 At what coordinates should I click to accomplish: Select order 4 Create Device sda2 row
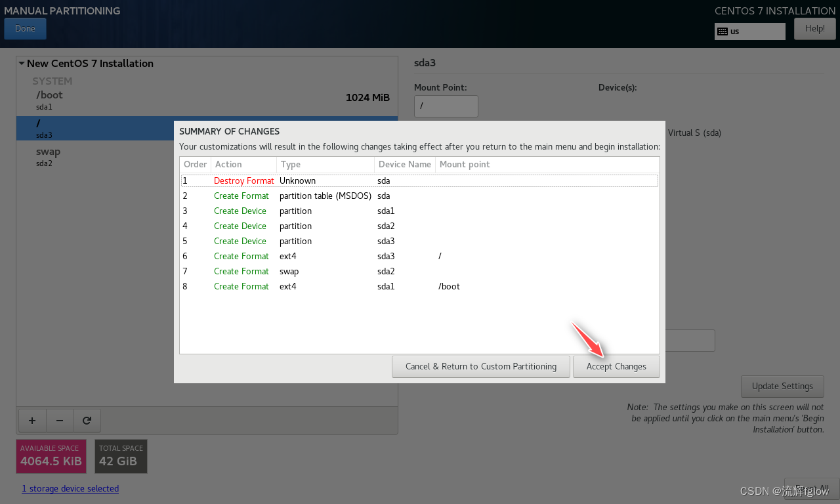pos(419,226)
